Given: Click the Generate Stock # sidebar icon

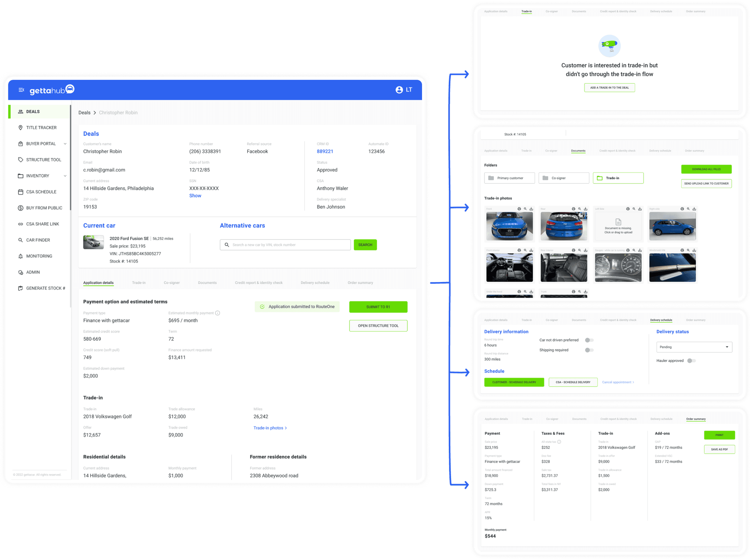Looking at the screenshot, I should (21, 288).
